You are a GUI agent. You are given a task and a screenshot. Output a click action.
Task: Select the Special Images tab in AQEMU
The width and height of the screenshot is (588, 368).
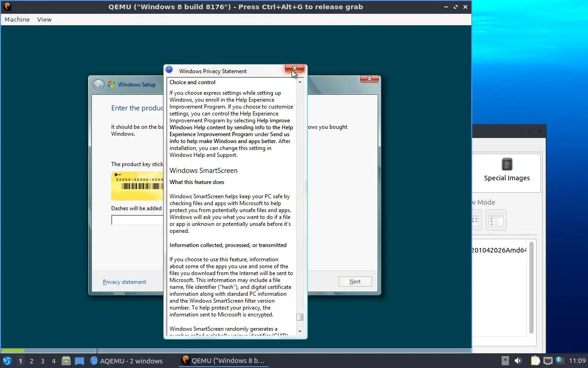pyautogui.click(x=507, y=172)
